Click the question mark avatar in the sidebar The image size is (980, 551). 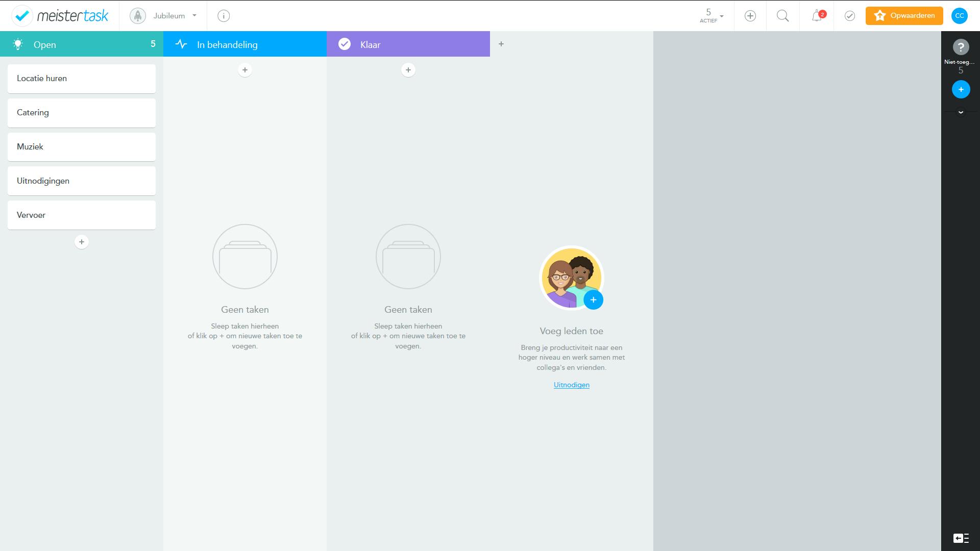pyautogui.click(x=961, y=47)
